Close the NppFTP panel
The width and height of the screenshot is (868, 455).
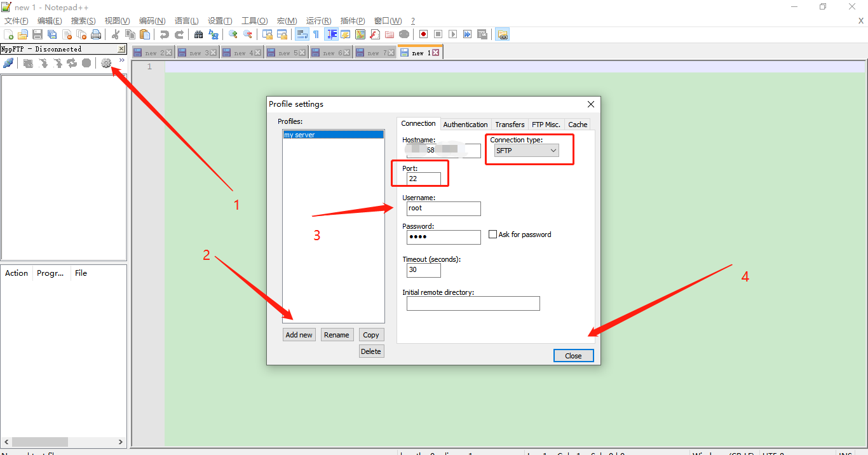tap(121, 49)
